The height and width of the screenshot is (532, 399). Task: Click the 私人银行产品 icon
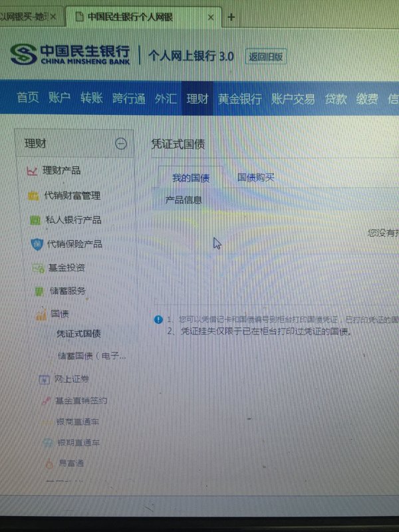coord(35,221)
